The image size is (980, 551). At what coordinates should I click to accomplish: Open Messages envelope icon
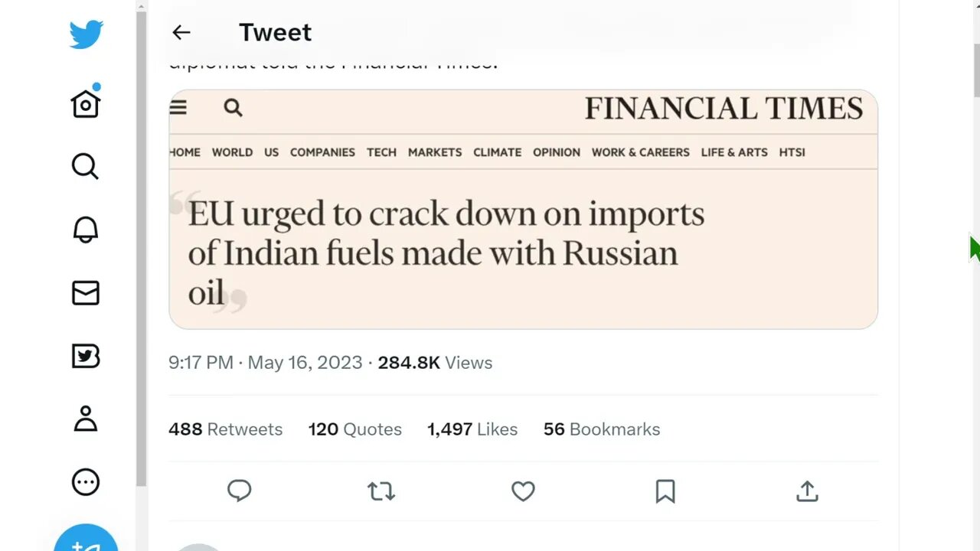coord(86,293)
